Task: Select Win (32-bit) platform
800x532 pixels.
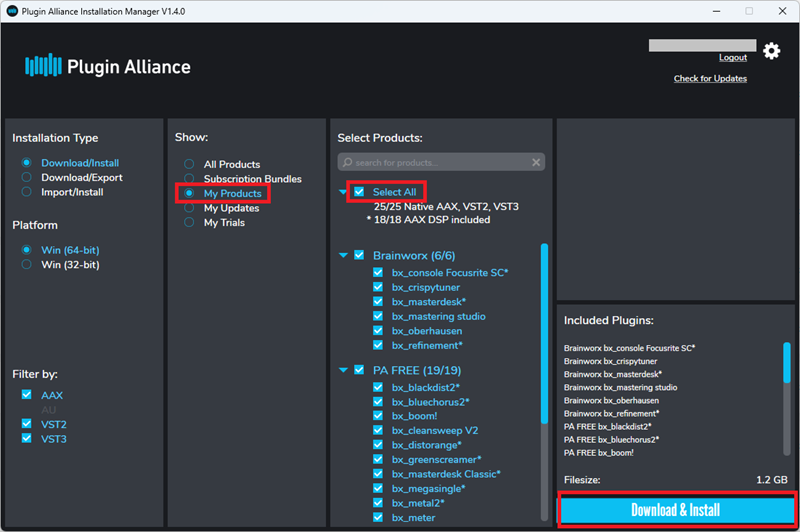Action: 27,265
